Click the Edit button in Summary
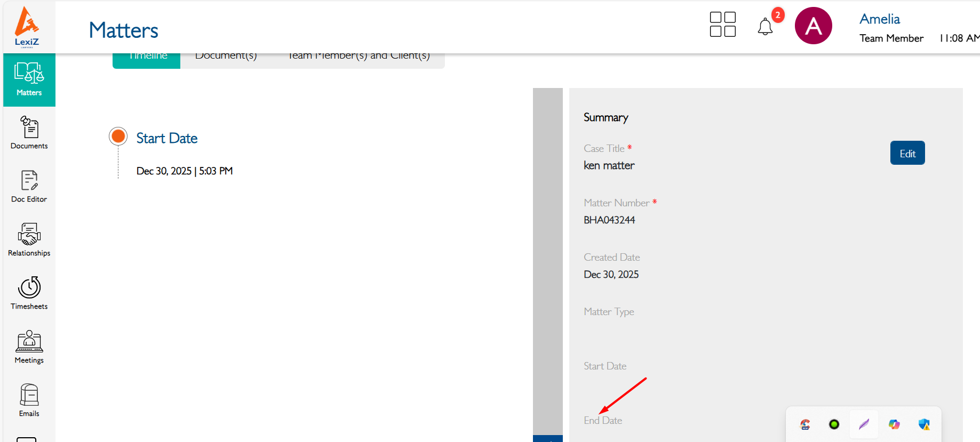The width and height of the screenshot is (980, 442). pyautogui.click(x=907, y=154)
